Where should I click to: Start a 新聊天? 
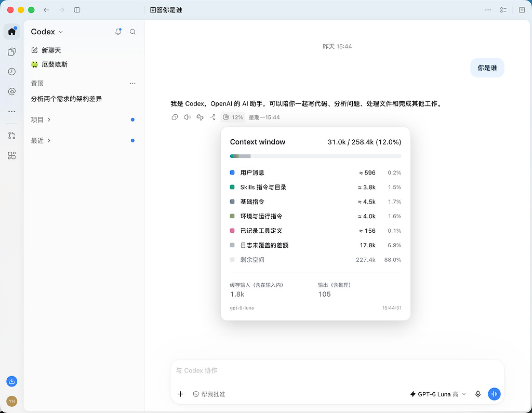46,50
